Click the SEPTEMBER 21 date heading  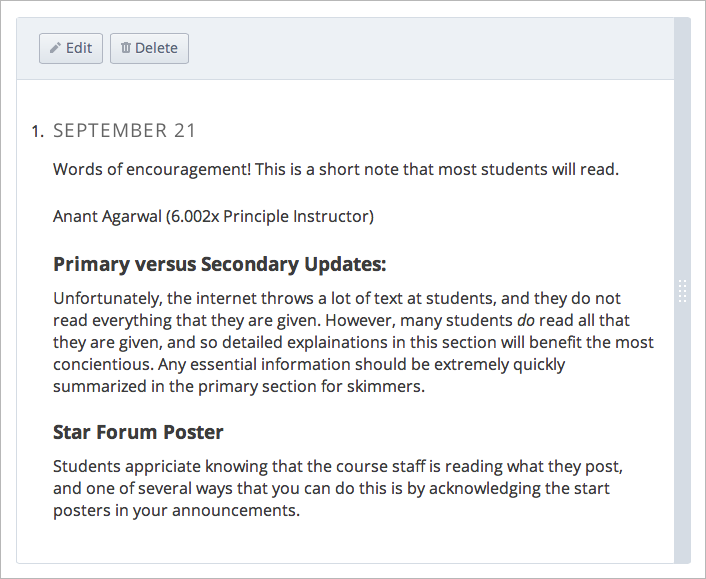[x=124, y=130]
